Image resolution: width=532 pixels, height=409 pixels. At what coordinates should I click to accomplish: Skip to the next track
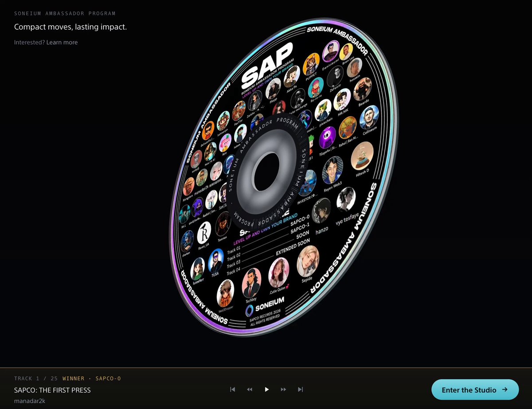click(x=300, y=389)
